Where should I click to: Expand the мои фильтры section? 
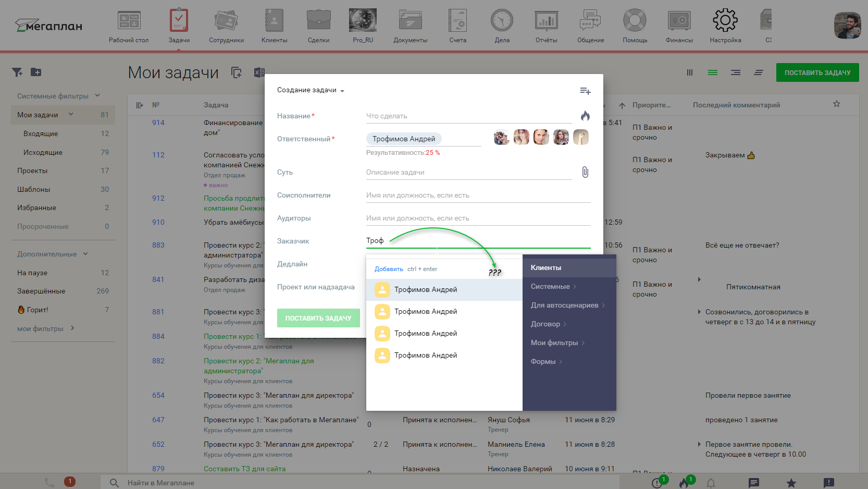point(72,328)
